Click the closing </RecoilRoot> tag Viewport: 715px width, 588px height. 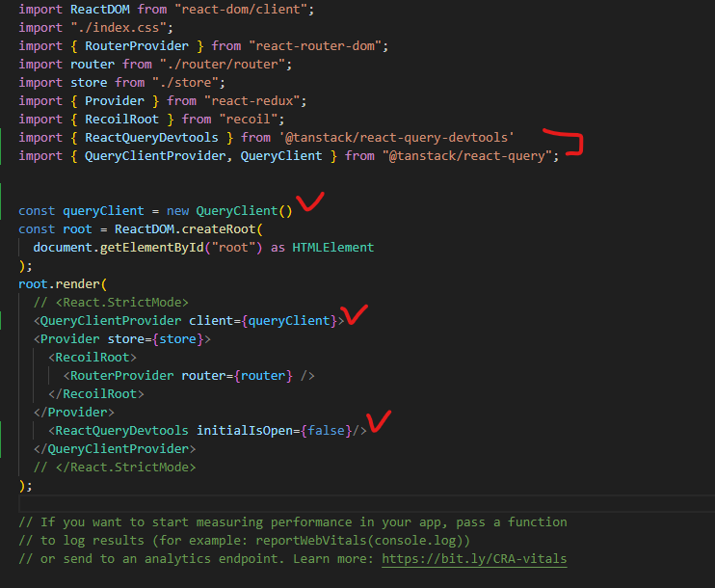point(95,394)
